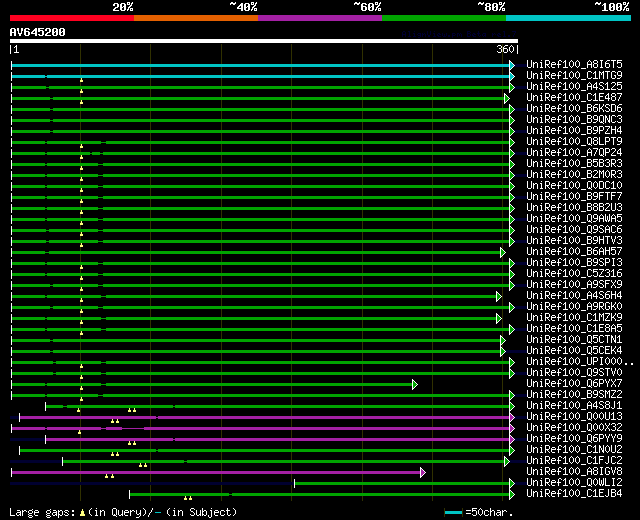
Task: Open the UniRef100_Q00U13 hit label
Action: pos(573,417)
